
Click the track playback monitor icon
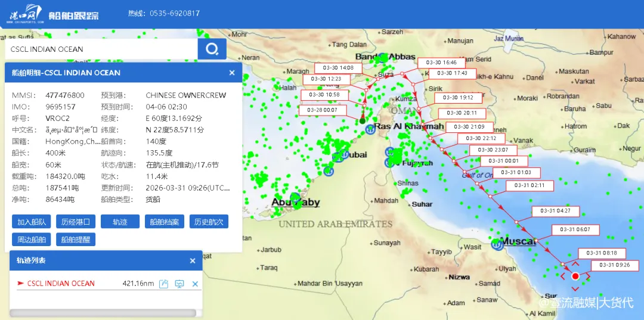click(x=179, y=284)
